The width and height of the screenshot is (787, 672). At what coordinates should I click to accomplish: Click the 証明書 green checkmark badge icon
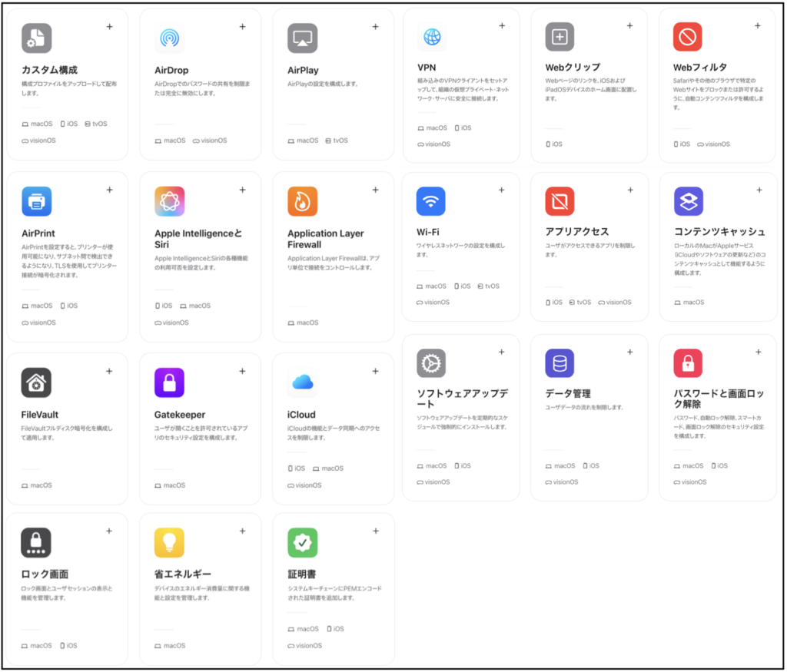[x=303, y=543]
